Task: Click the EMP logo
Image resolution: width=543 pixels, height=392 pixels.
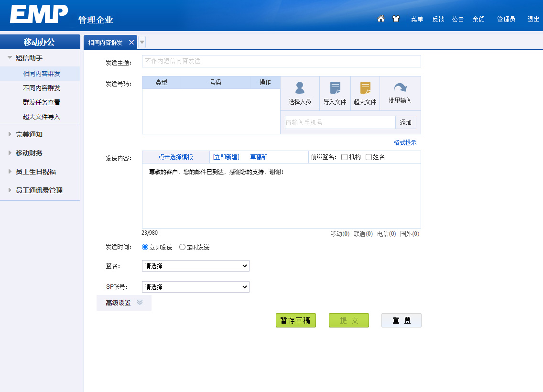Action: click(x=38, y=14)
